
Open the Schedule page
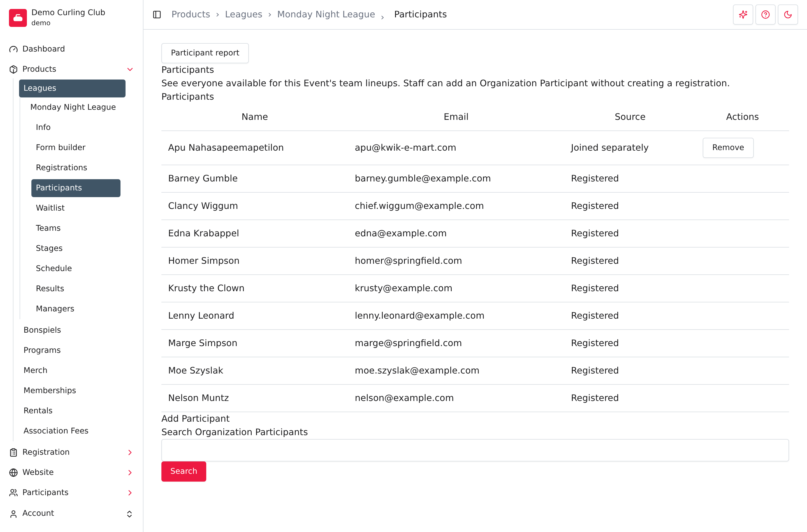click(54, 268)
